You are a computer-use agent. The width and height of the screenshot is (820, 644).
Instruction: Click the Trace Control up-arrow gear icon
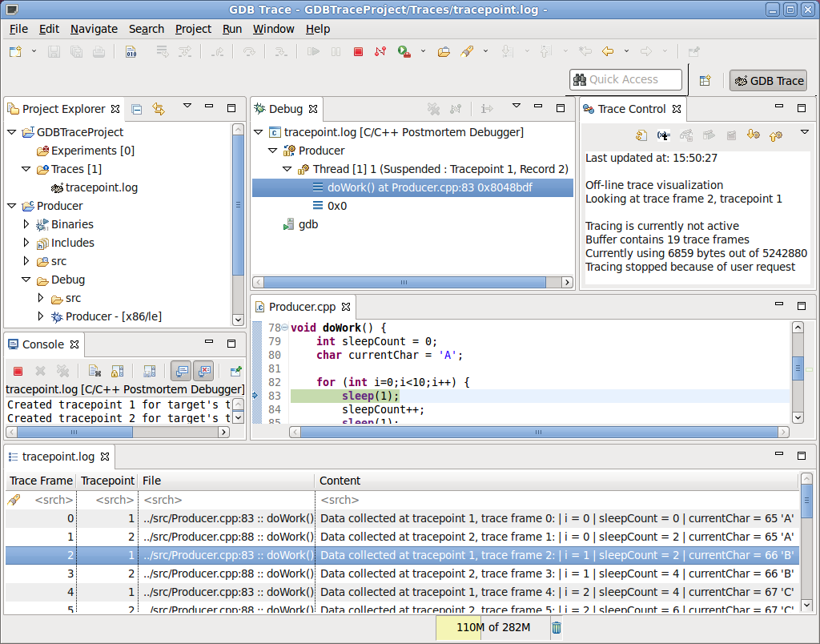[x=775, y=135]
